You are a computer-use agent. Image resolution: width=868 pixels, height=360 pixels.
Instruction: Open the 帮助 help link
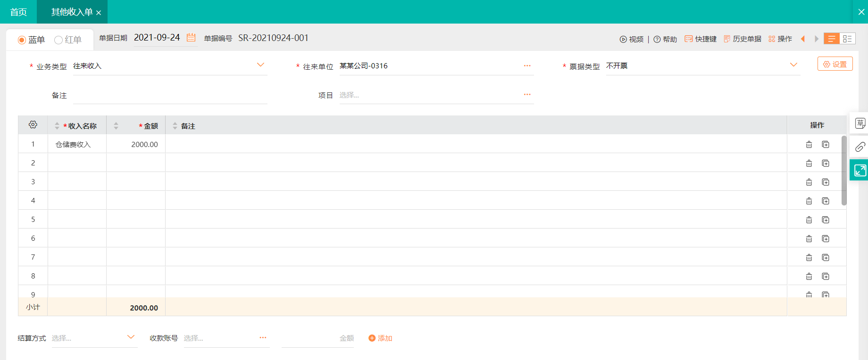(665, 39)
